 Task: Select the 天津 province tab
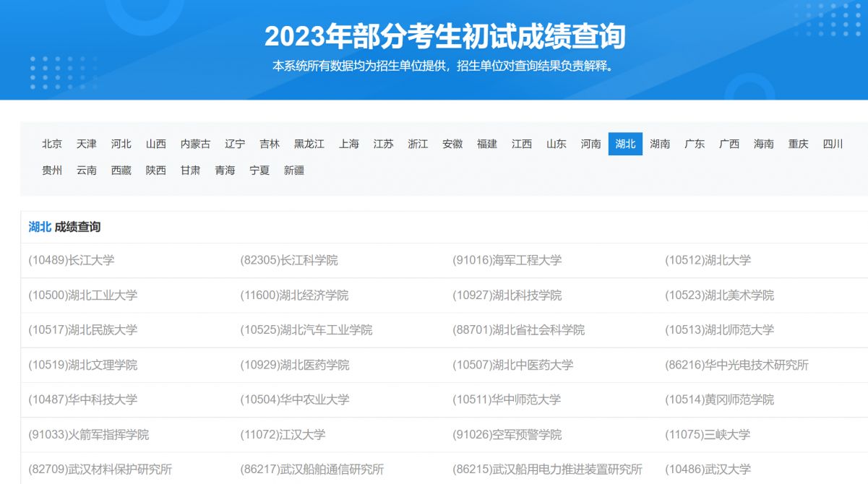[x=87, y=144]
